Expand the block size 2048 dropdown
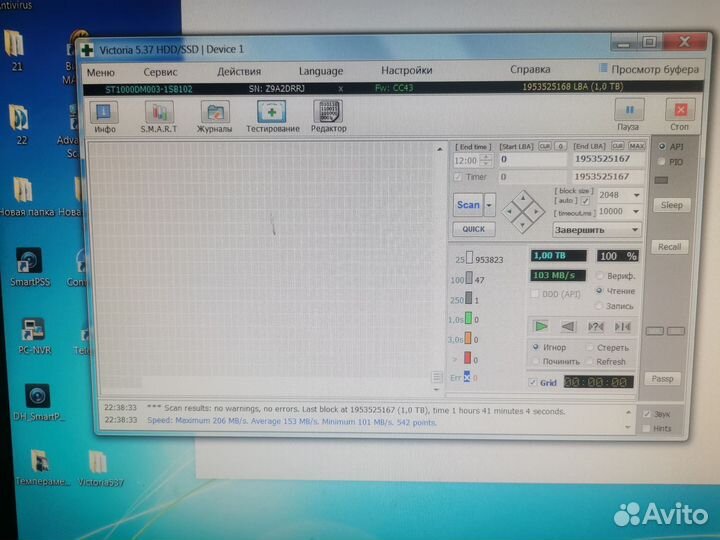This screenshot has height=540, width=720. tap(637, 195)
